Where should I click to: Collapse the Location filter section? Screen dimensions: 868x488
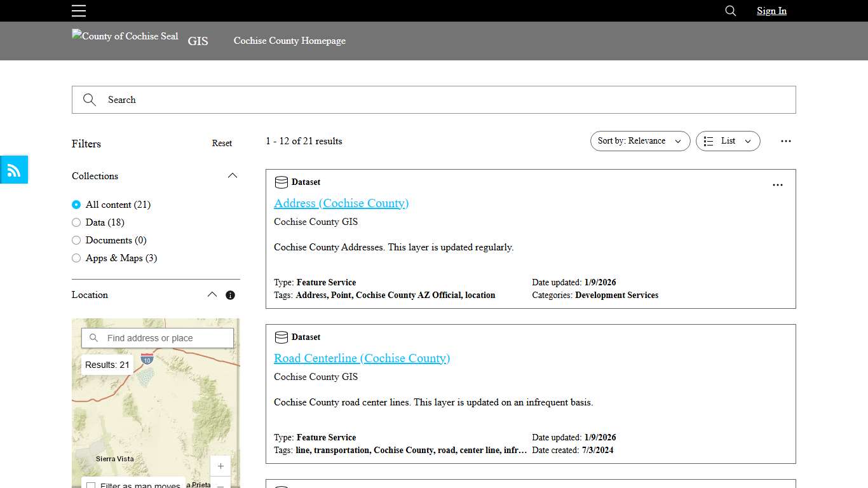tap(212, 294)
